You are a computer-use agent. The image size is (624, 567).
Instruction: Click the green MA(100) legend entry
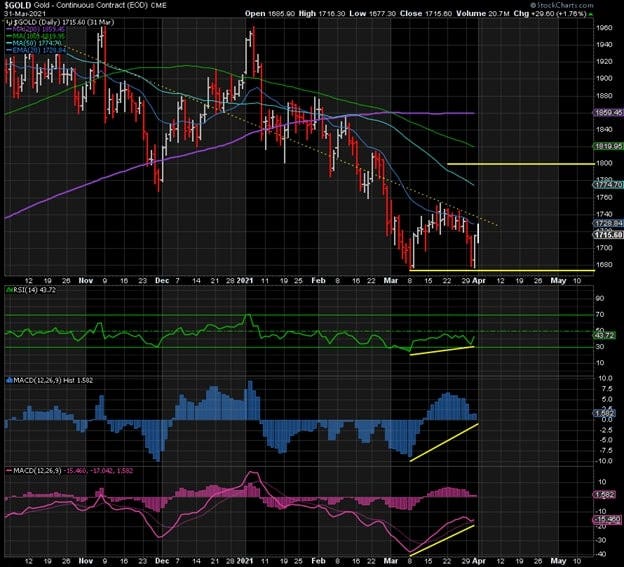tap(37, 36)
